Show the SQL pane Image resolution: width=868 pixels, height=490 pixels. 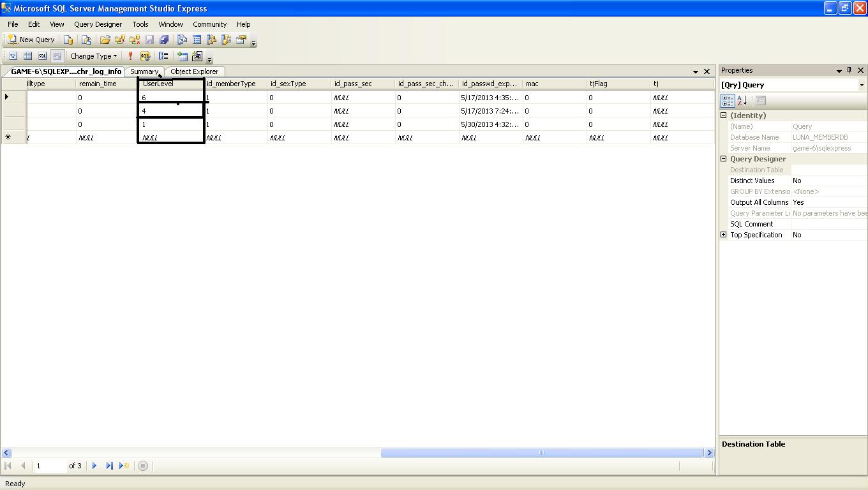tap(42, 56)
